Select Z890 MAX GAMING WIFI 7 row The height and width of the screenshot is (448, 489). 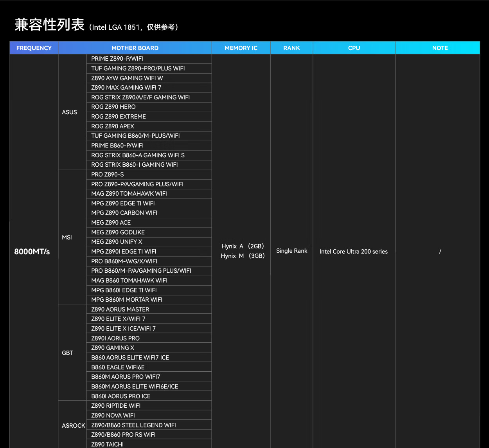[x=149, y=88]
